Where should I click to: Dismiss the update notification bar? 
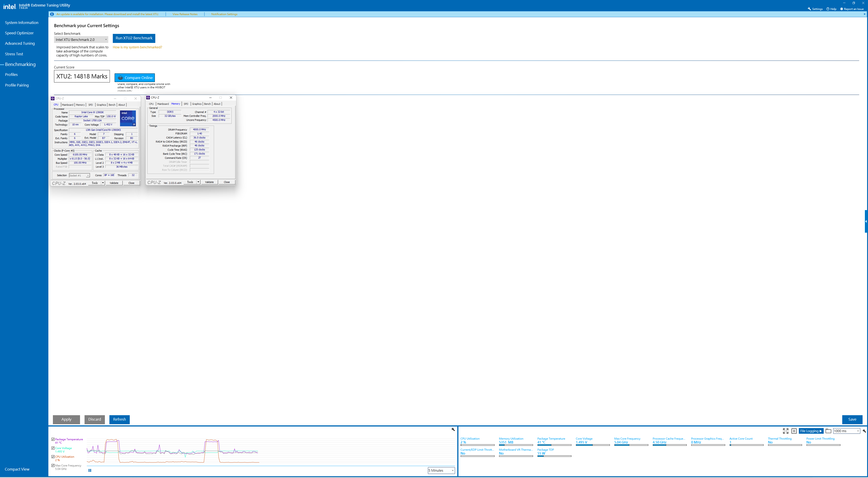pos(864,14)
